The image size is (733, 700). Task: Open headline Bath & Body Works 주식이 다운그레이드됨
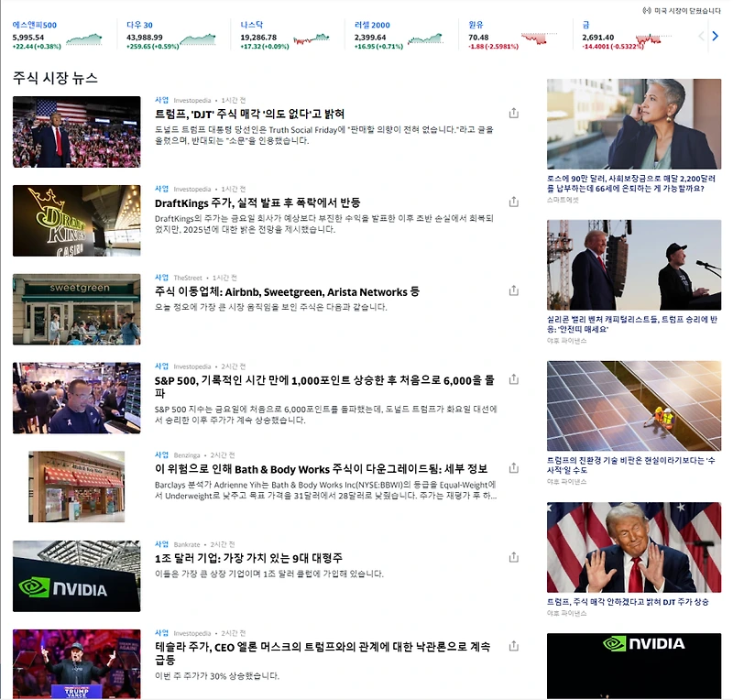322,469
